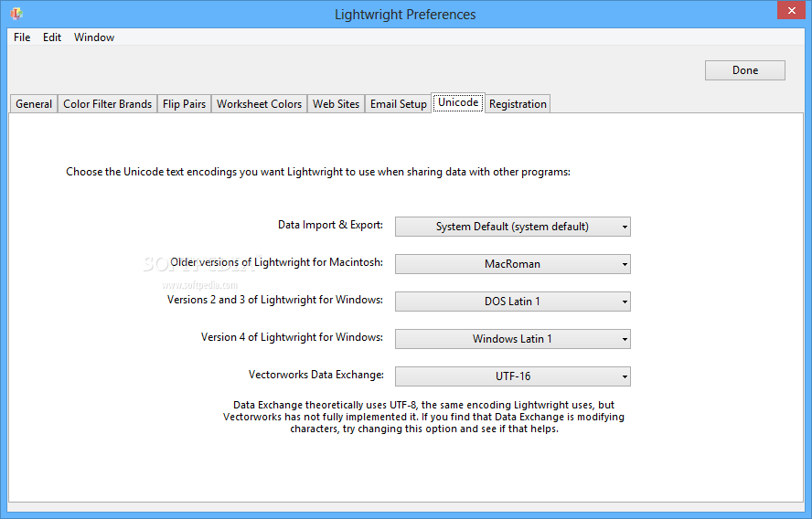The width and height of the screenshot is (812, 519).
Task: Click the 'Vectorworks Data Exchange:' label
Action: 315,375
